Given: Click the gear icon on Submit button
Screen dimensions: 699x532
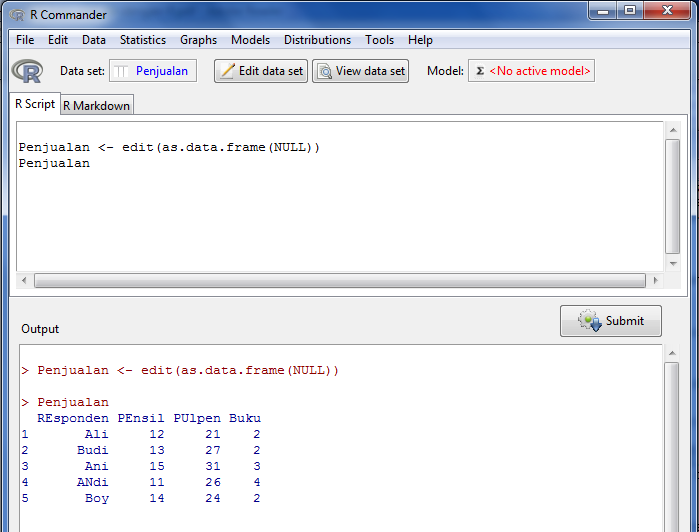Looking at the screenshot, I should coord(590,321).
